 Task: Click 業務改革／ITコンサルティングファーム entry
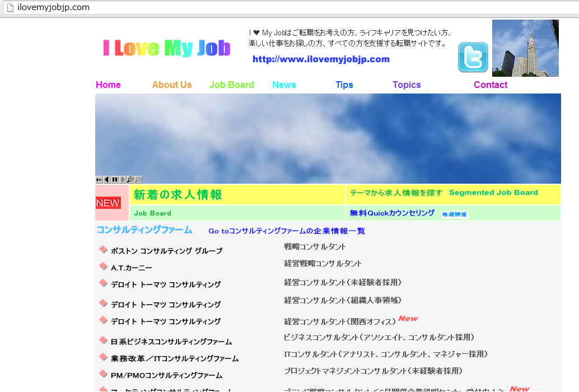click(175, 358)
